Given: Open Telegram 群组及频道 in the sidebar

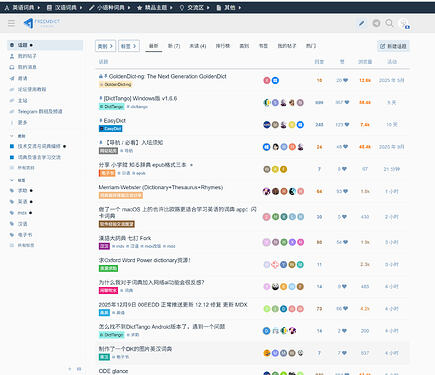Looking at the screenshot, I should pyautogui.click(x=40, y=111).
